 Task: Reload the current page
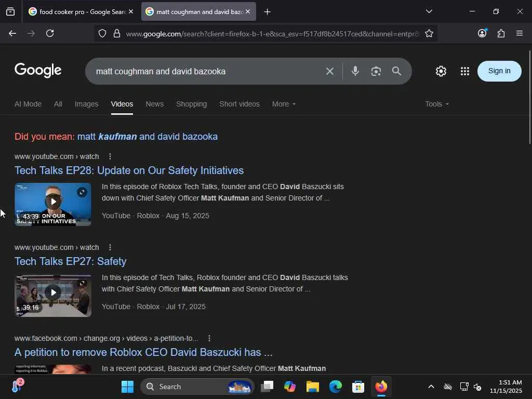[x=50, y=33]
